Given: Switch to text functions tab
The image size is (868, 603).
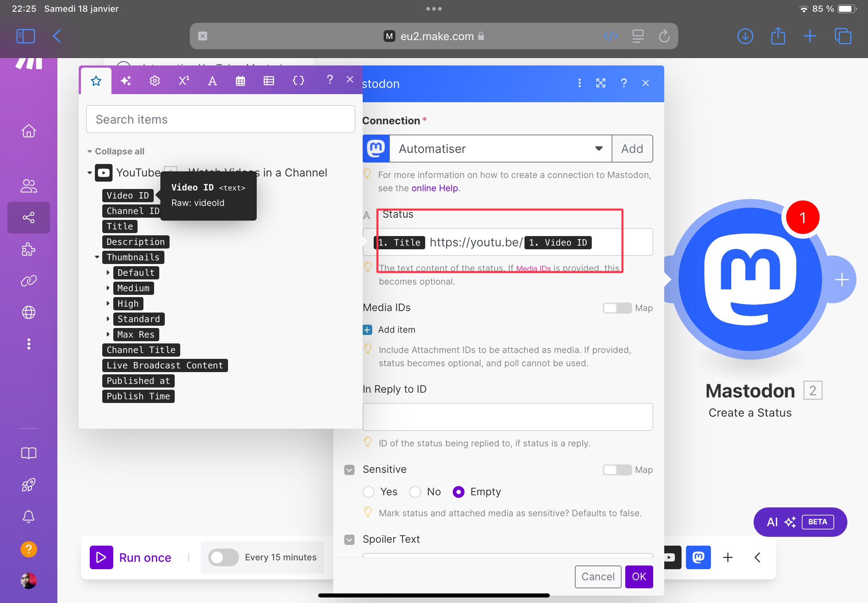Looking at the screenshot, I should pyautogui.click(x=212, y=81).
